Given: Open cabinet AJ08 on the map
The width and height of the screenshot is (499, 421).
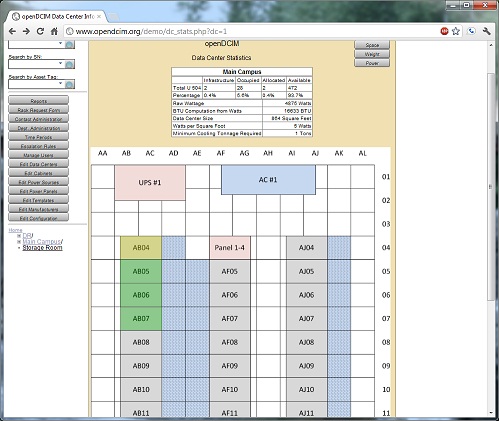Looking at the screenshot, I should point(306,342).
